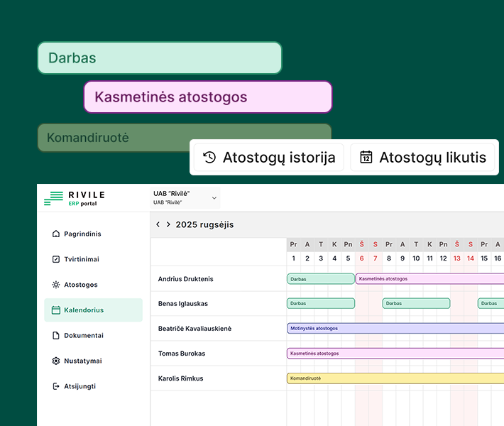
Task: Click the calendar icon beside Kalendorius
Action: point(56,310)
